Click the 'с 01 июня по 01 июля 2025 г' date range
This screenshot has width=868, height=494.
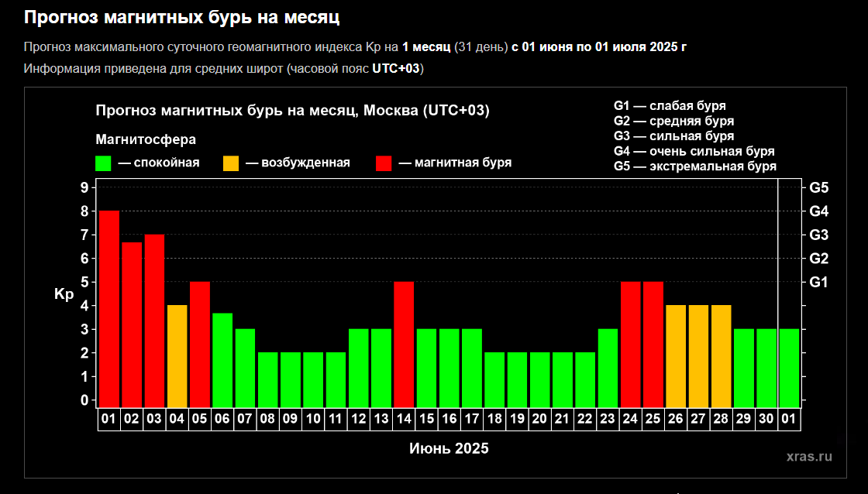(599, 47)
